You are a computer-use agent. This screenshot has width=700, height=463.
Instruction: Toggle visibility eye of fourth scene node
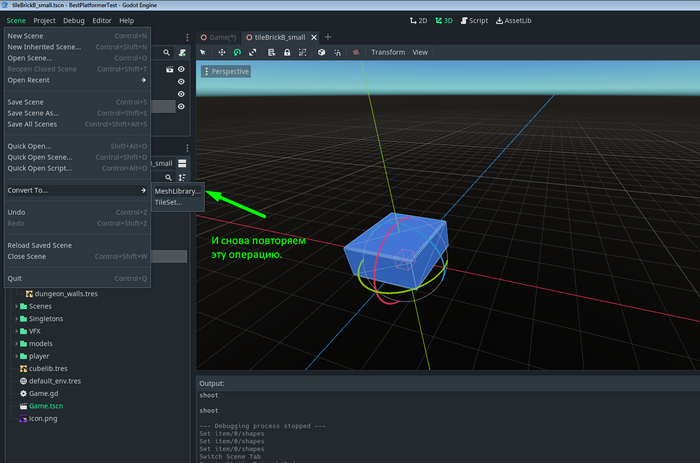pyautogui.click(x=182, y=106)
